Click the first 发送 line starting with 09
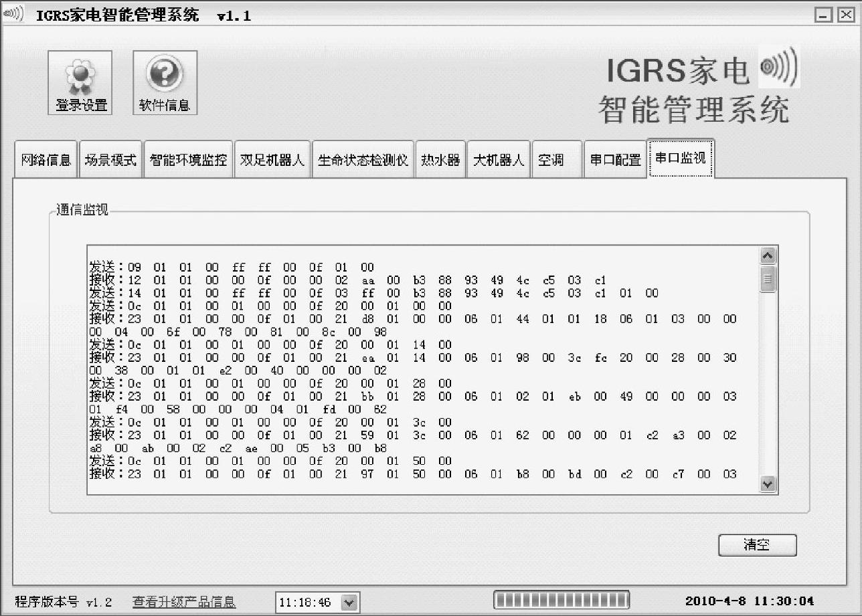 pyautogui.click(x=232, y=268)
